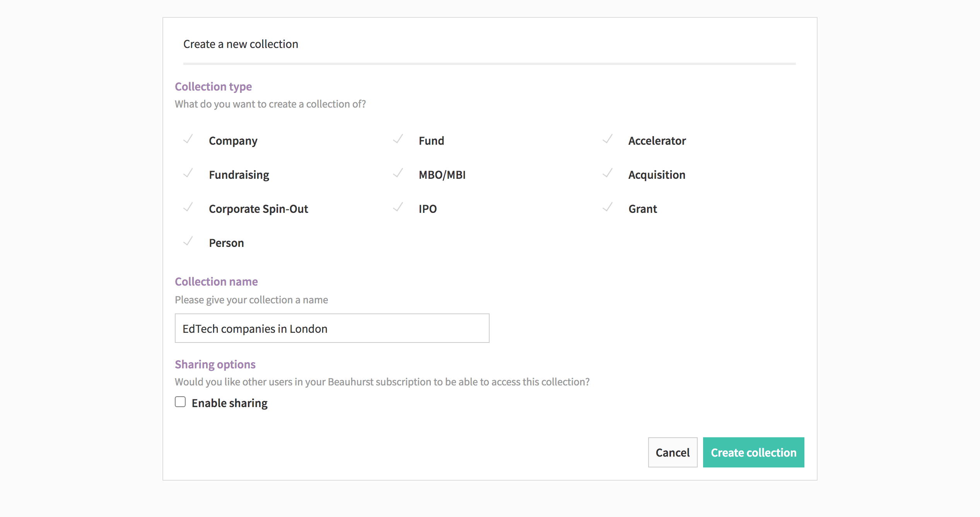Tick the checkmark icon beside MBO/MBI
980x517 pixels.
[398, 173]
